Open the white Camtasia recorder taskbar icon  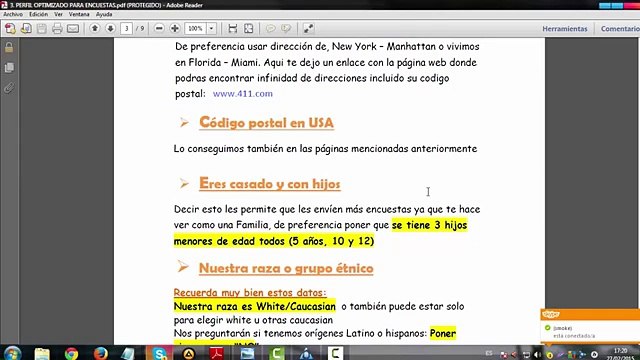(x=335, y=353)
